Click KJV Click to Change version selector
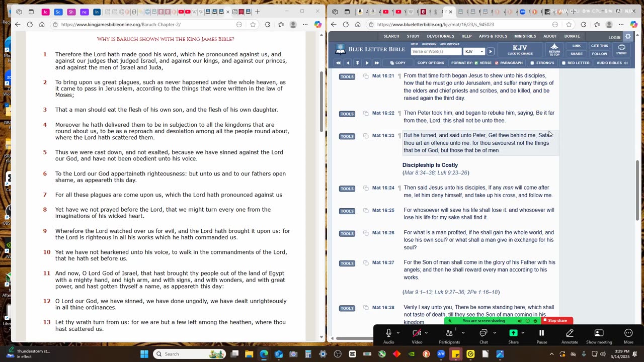This screenshot has height=362, width=644. pyautogui.click(x=520, y=50)
